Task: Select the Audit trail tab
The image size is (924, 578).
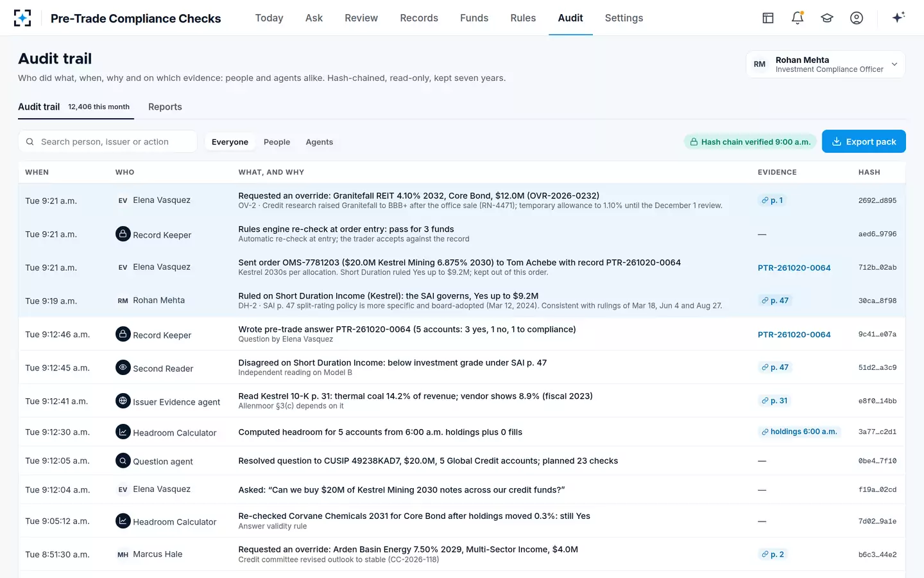Action: [76, 107]
